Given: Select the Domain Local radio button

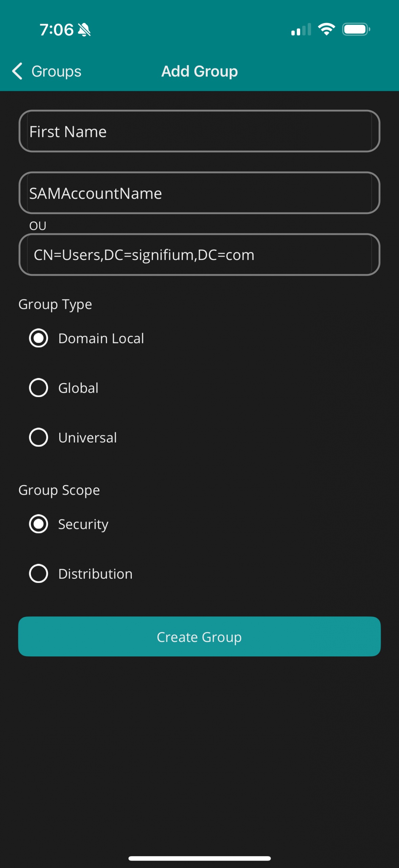Looking at the screenshot, I should tap(39, 338).
